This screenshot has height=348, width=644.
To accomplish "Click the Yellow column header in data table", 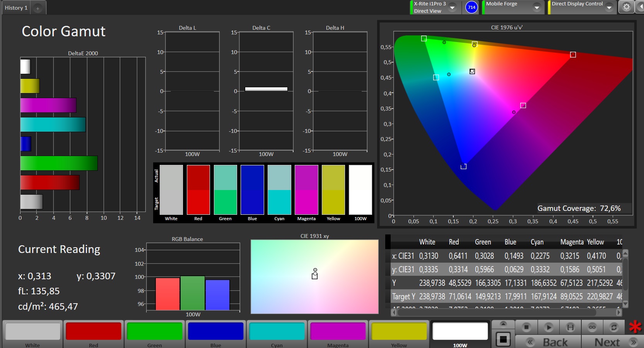I will [x=595, y=242].
